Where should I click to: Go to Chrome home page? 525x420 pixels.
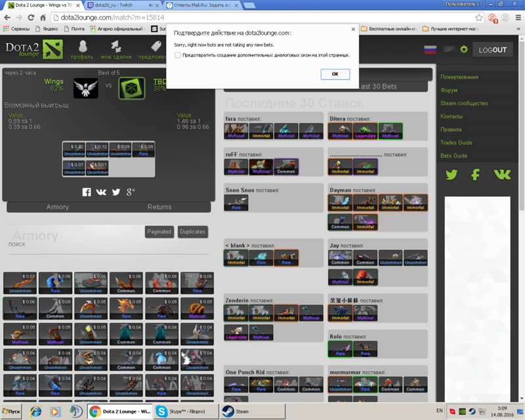coord(43,18)
